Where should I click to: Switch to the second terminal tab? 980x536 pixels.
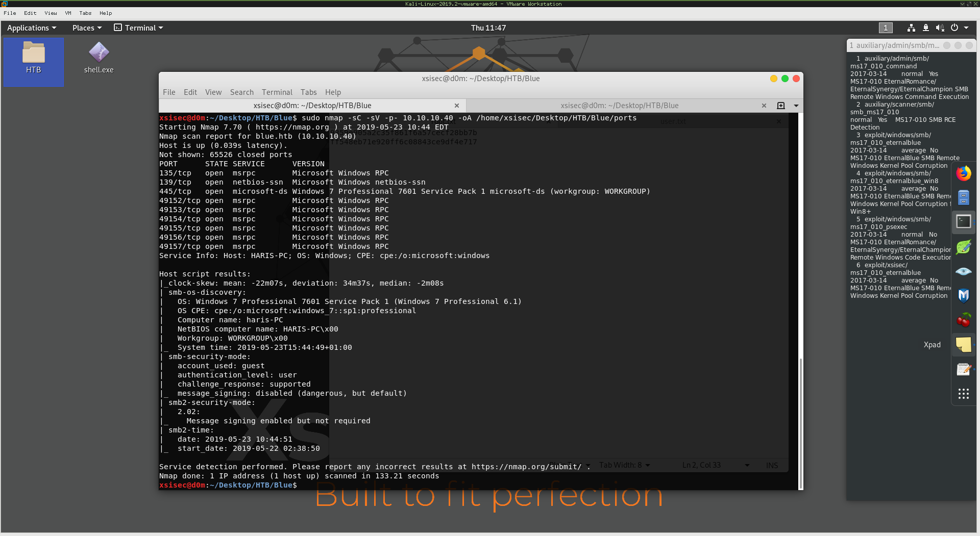(619, 106)
